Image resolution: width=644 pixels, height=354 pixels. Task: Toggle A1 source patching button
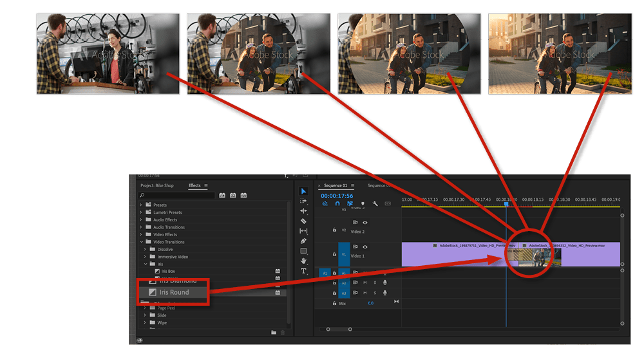[x=325, y=273]
